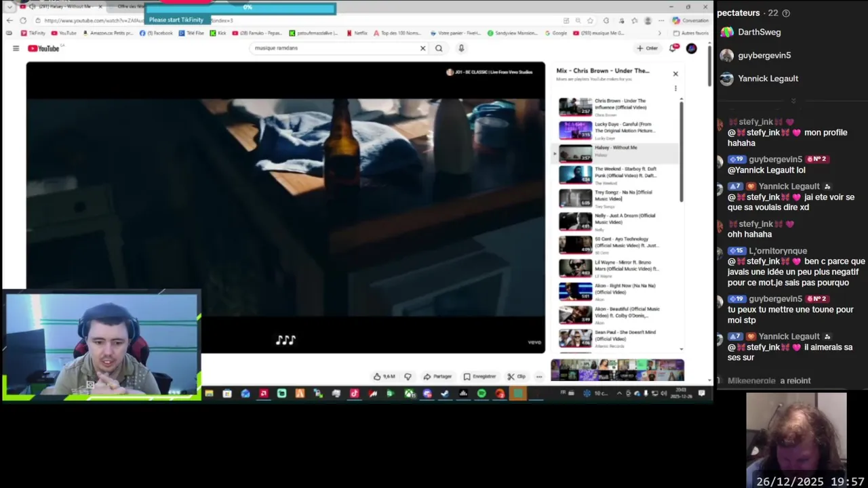
Task: Open the YouTube hamburger guide menu
Action: point(16,48)
